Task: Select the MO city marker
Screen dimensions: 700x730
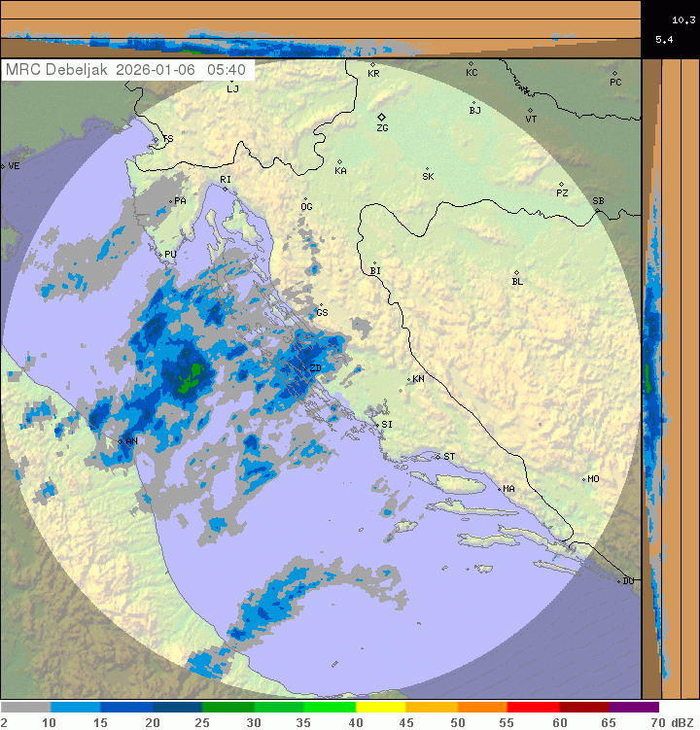Action: click(x=584, y=478)
